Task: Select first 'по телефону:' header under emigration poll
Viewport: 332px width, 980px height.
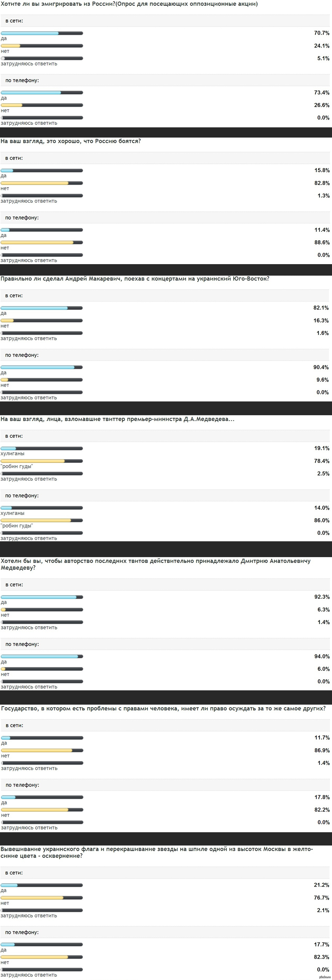Action: (x=22, y=81)
